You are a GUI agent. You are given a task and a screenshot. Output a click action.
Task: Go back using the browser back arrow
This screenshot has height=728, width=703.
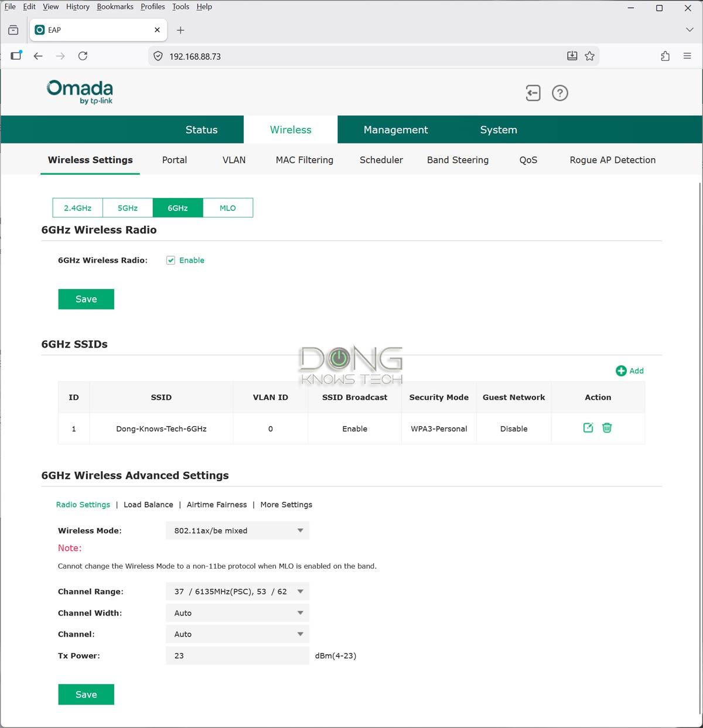(x=37, y=56)
